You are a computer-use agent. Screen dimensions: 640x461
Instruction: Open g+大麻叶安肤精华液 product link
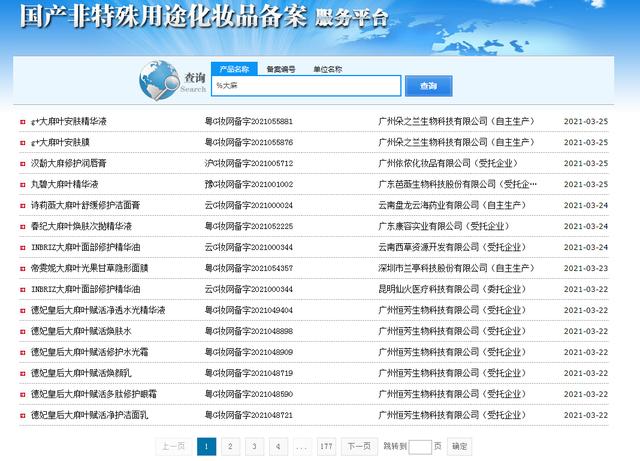(x=69, y=121)
